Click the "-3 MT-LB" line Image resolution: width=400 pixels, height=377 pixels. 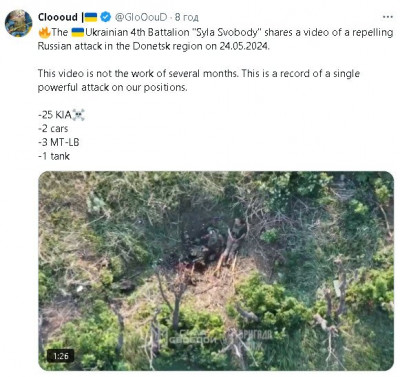pos(58,142)
